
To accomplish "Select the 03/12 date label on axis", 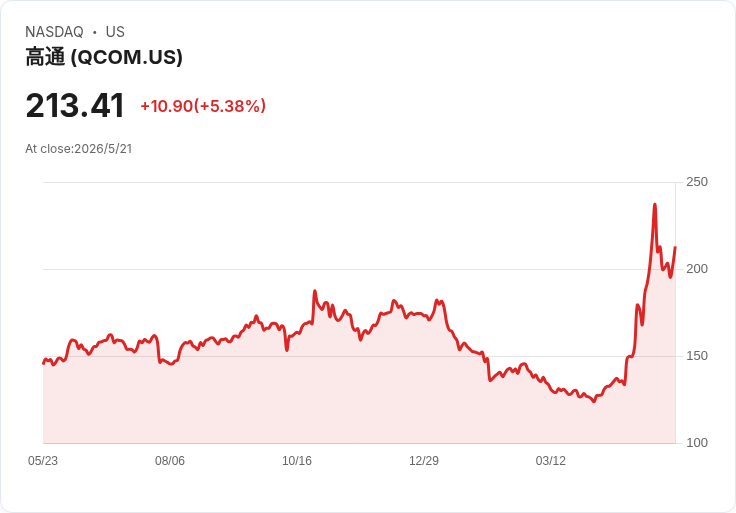I will tap(551, 461).
